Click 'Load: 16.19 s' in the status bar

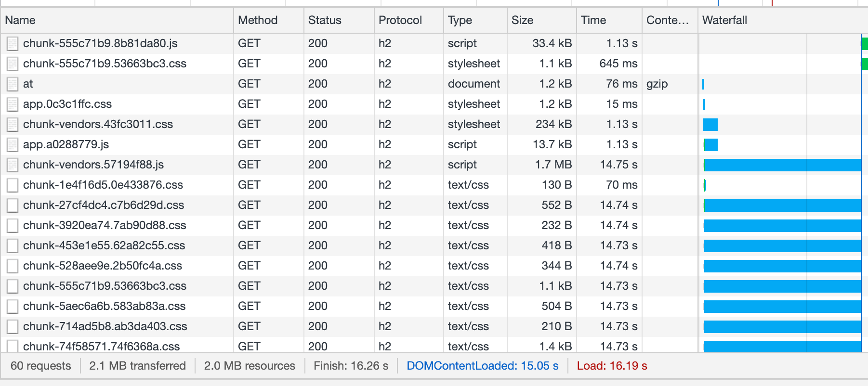pyautogui.click(x=612, y=366)
